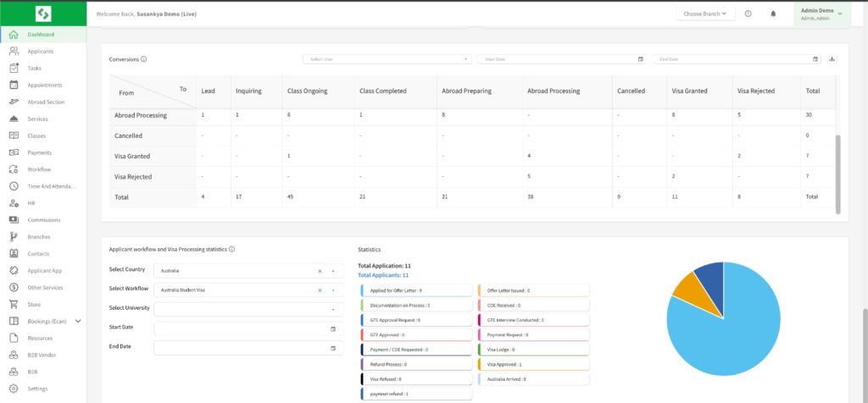Click the Applied for Offer Letter statistic
The image size is (868, 403).
coord(415,290)
